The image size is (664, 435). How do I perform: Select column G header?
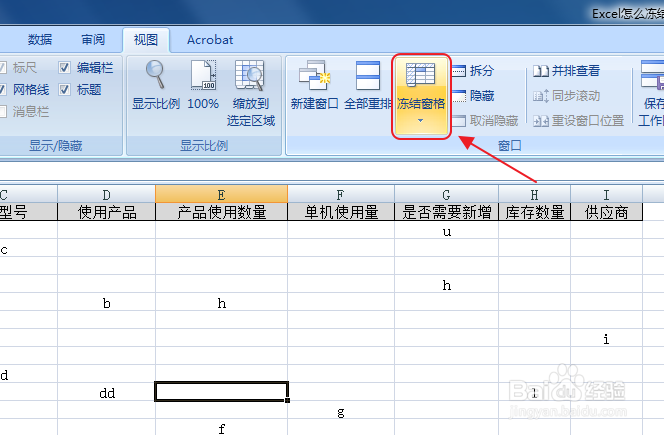446,194
